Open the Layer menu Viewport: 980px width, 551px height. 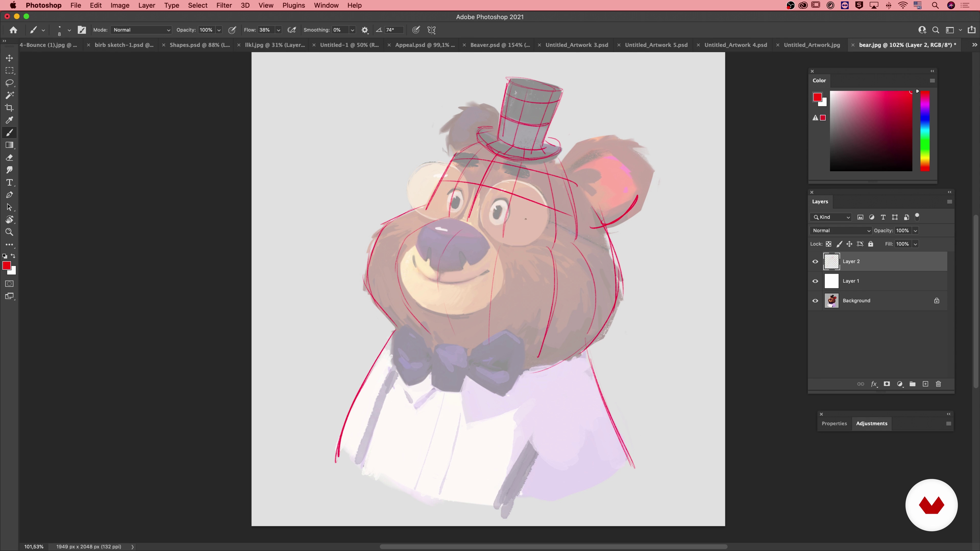point(146,5)
